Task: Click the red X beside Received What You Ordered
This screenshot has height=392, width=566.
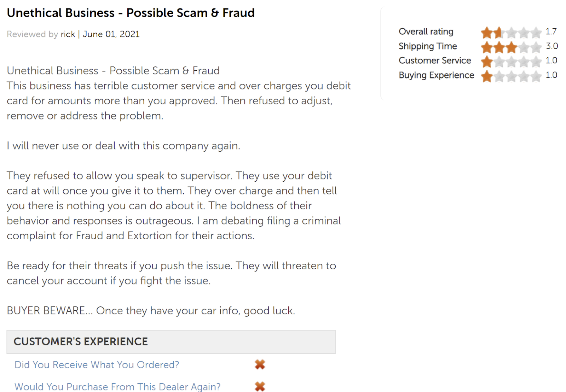Action: pyautogui.click(x=260, y=364)
